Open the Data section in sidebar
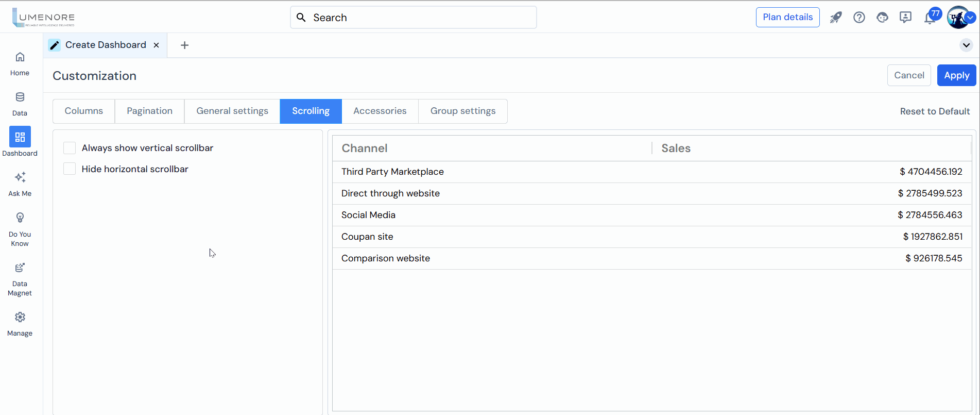The width and height of the screenshot is (980, 415). [x=20, y=98]
